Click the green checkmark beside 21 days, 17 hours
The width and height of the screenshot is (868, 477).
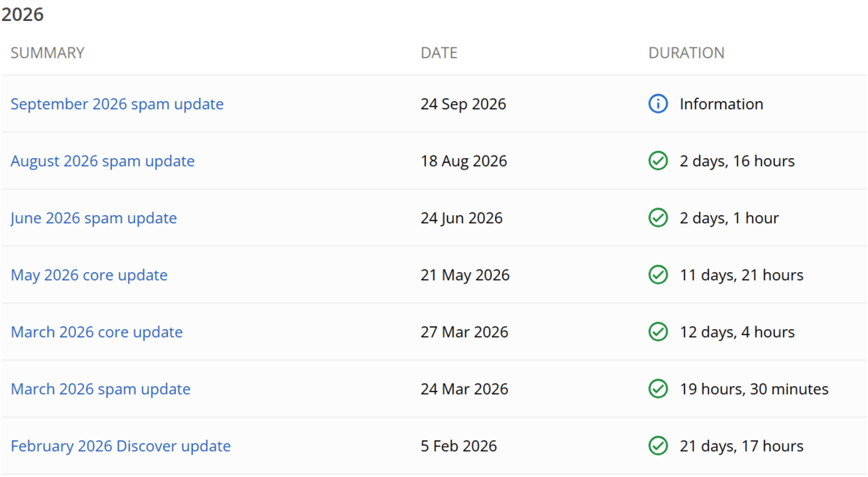tap(657, 446)
